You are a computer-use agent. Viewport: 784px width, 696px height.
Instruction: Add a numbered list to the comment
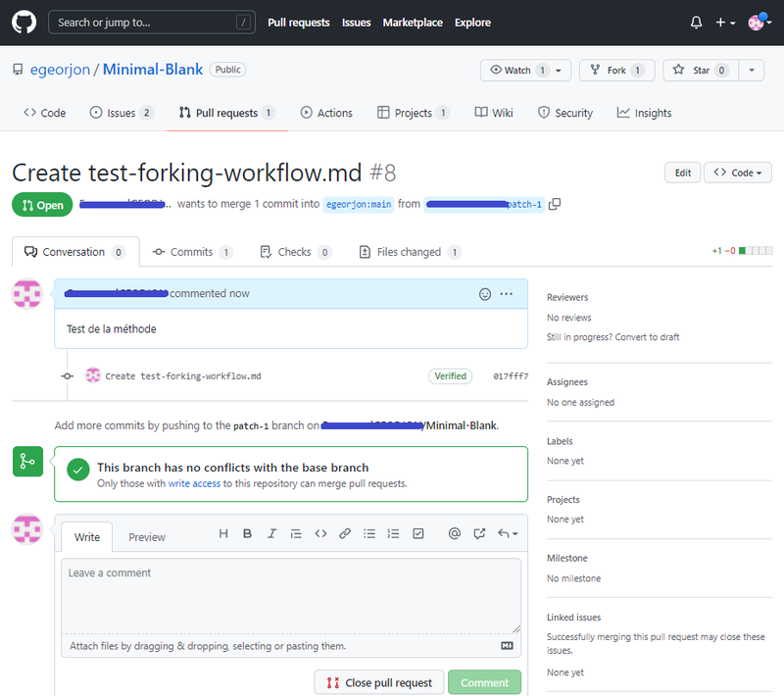tap(393, 534)
